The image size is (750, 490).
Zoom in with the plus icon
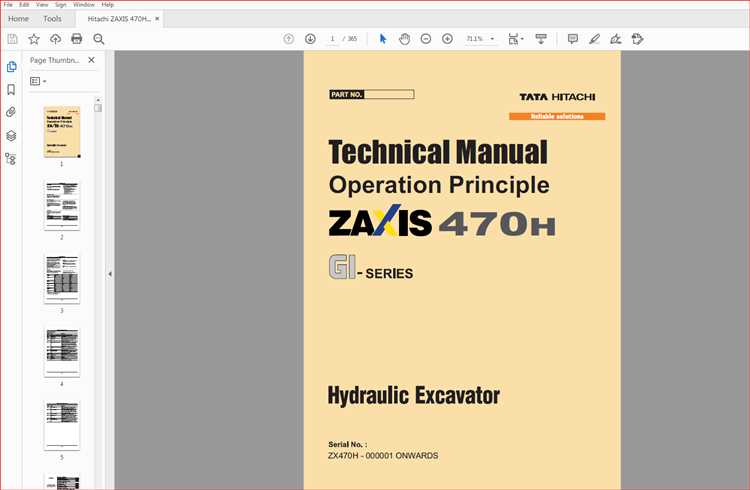coord(447,39)
